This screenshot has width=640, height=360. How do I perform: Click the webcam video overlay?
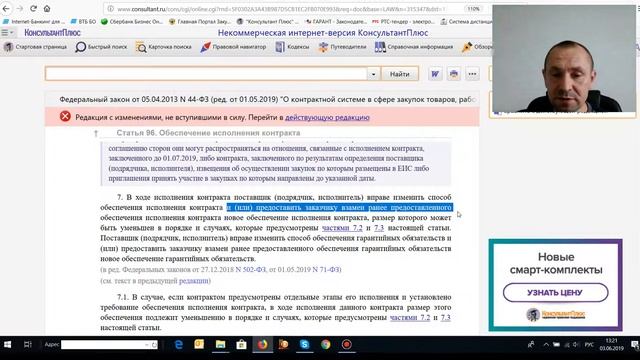pos(564,59)
